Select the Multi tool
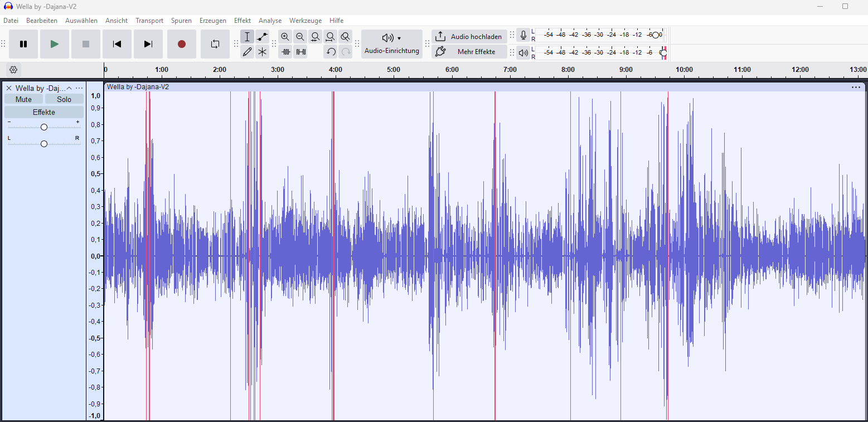Viewport: 868px width, 422px height. (x=263, y=52)
